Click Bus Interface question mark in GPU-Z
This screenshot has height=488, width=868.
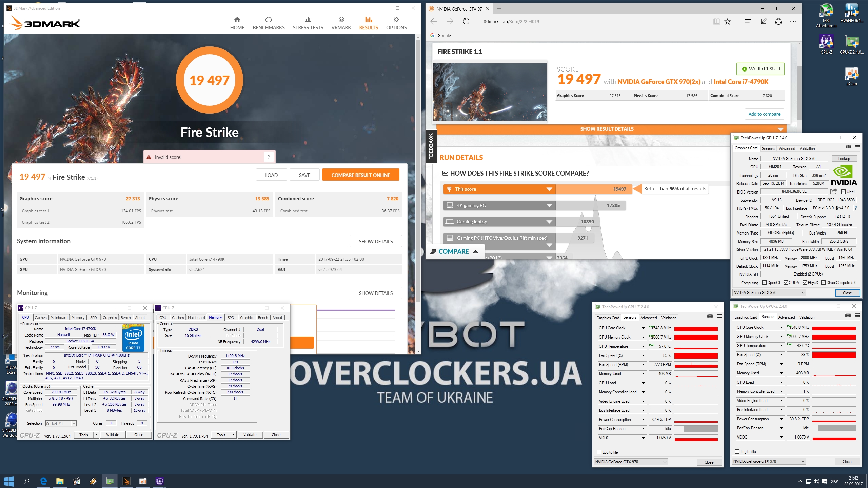856,208
